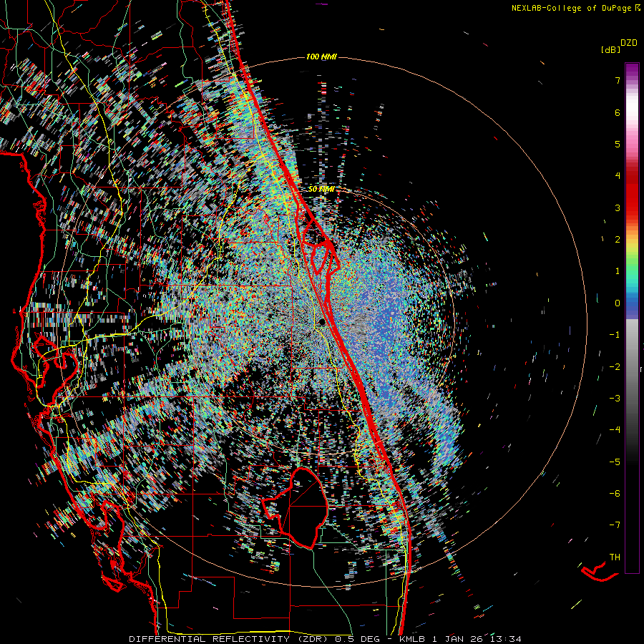Screen dimensions: 644x644
Task: Click the ZDR color scale bar
Action: [x=632, y=318]
